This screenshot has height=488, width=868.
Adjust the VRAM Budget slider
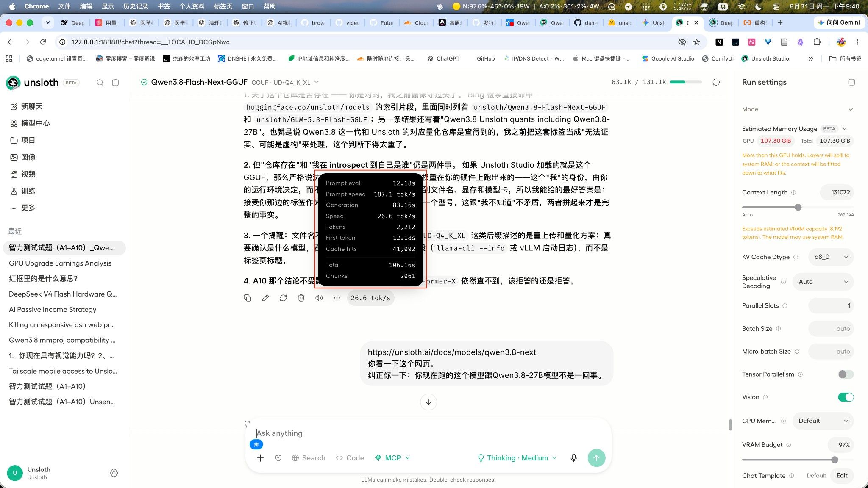[835, 460]
